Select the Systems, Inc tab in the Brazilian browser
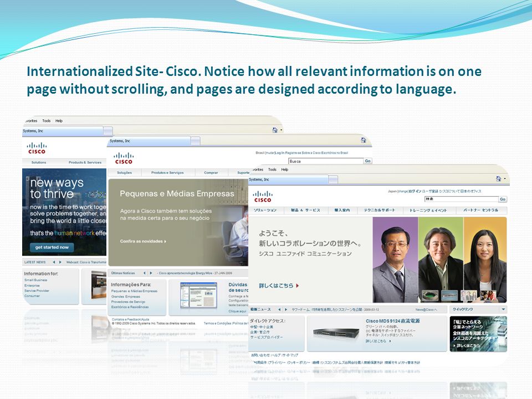The height and width of the screenshot is (399, 532). [x=149, y=141]
